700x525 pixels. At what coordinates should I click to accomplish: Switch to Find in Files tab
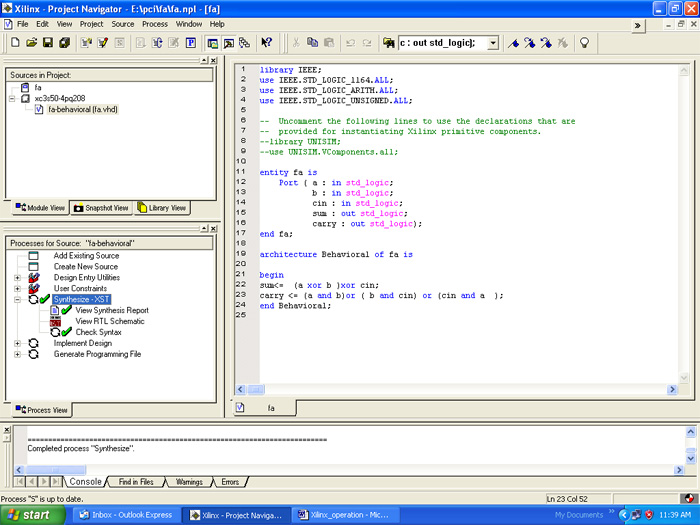[136, 482]
